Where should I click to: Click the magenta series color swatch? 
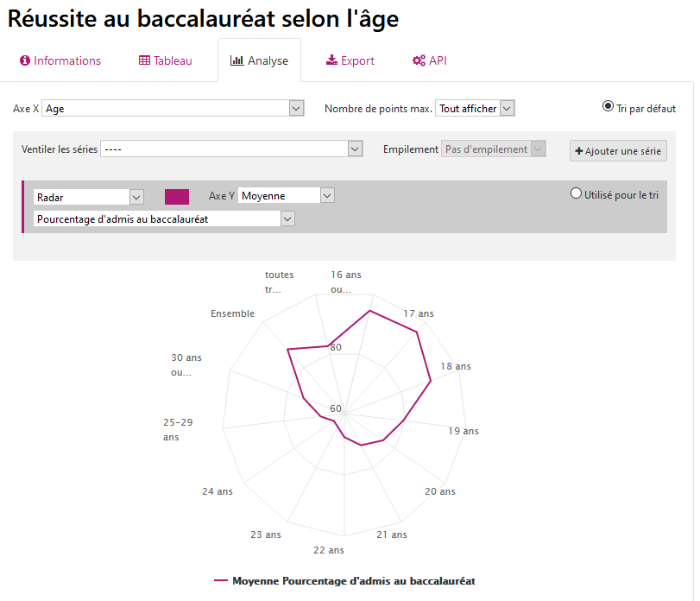177,197
